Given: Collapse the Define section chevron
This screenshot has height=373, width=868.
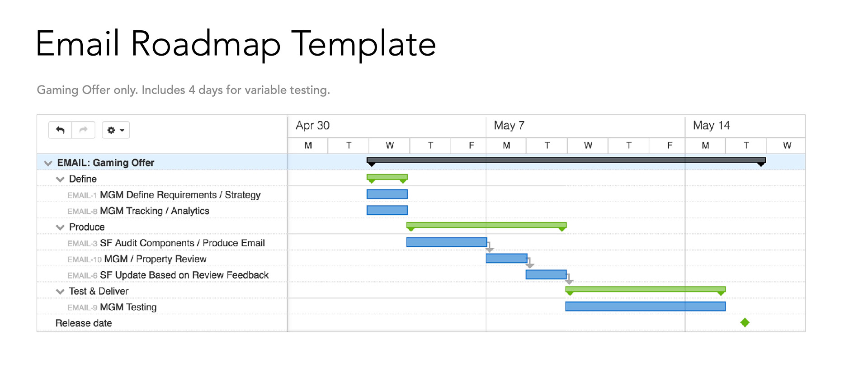Looking at the screenshot, I should point(60,179).
